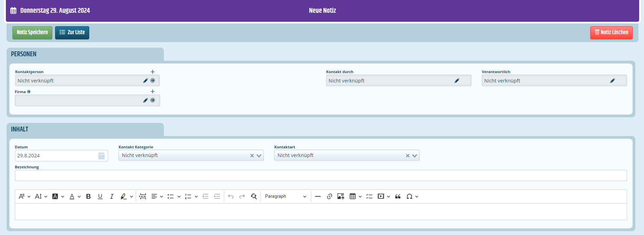Toggle the to-do list

(x=369, y=196)
